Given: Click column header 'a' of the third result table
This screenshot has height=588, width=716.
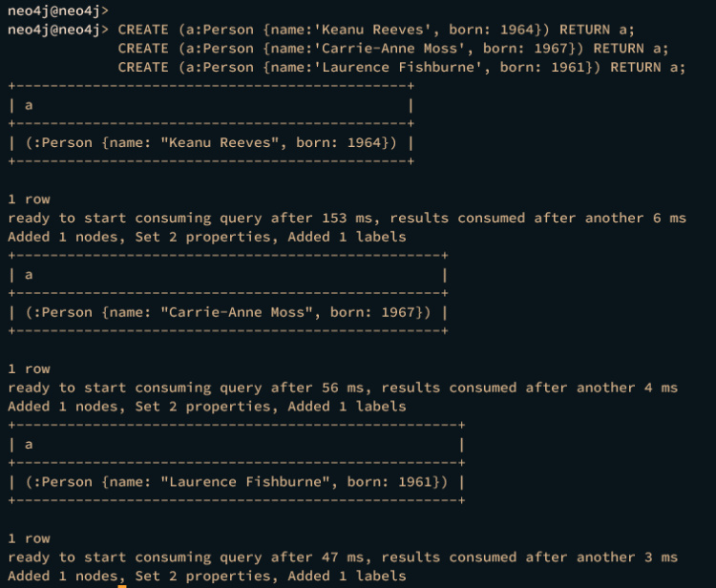Looking at the screenshot, I should coord(29,445).
